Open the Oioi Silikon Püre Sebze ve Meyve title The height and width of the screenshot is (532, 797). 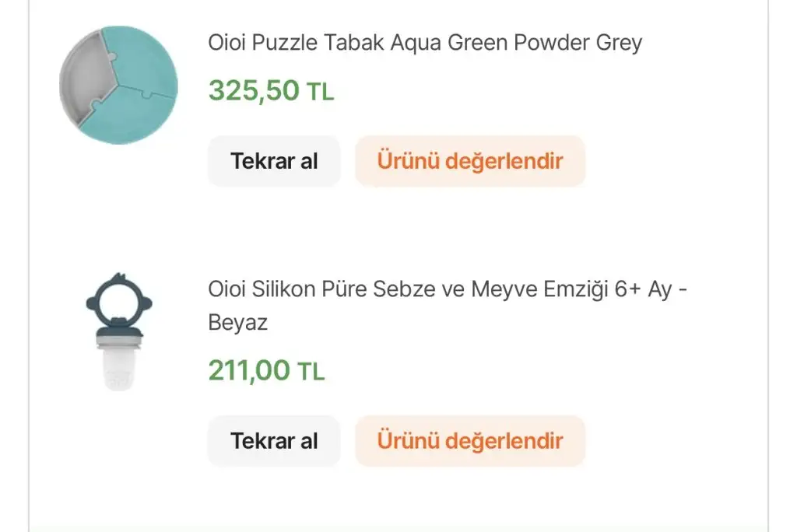coord(448,306)
